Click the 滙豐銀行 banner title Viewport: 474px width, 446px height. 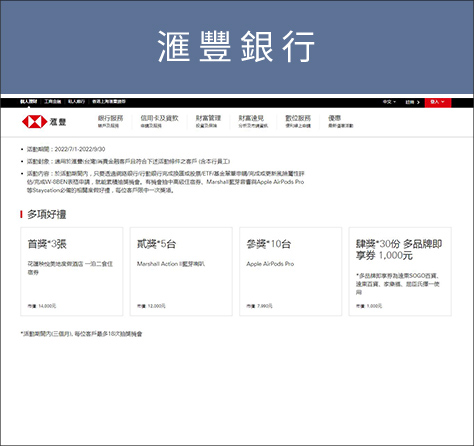[236, 46]
